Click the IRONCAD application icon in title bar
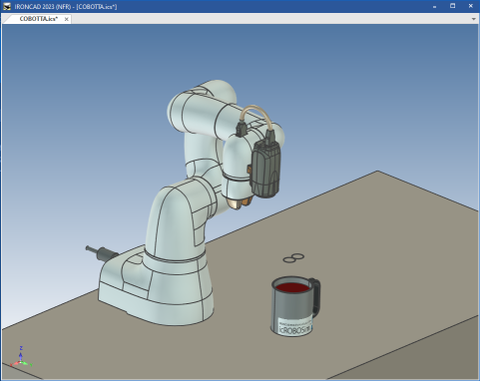Viewport: 480px width, 381px height. coord(7,6)
